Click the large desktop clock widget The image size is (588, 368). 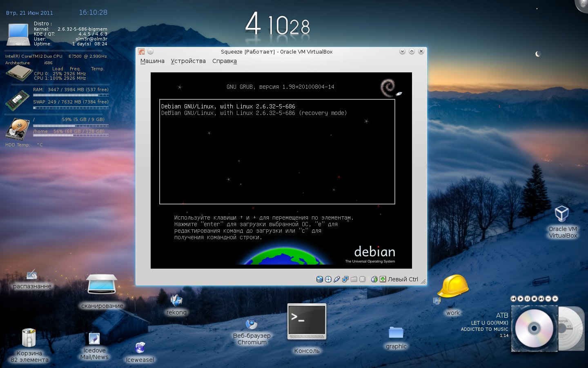[x=278, y=24]
